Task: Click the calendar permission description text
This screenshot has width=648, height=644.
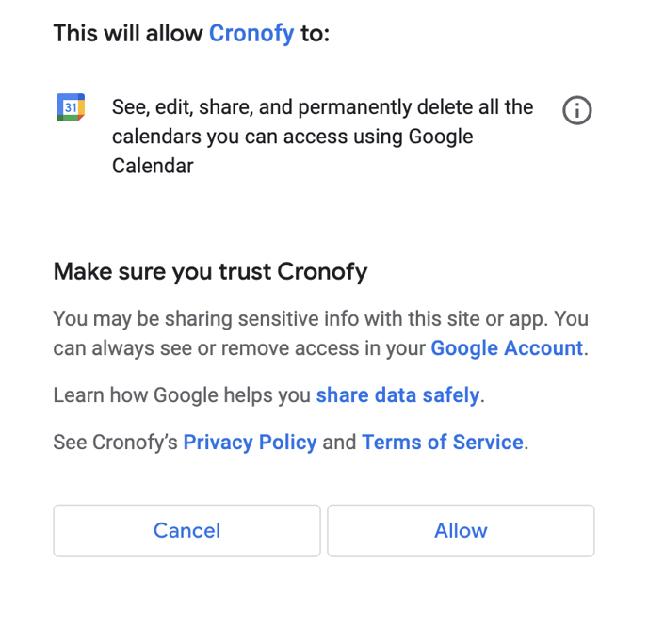Action: click(x=322, y=137)
